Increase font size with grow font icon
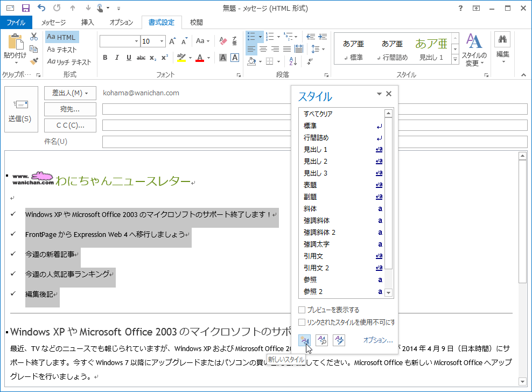 click(x=172, y=41)
